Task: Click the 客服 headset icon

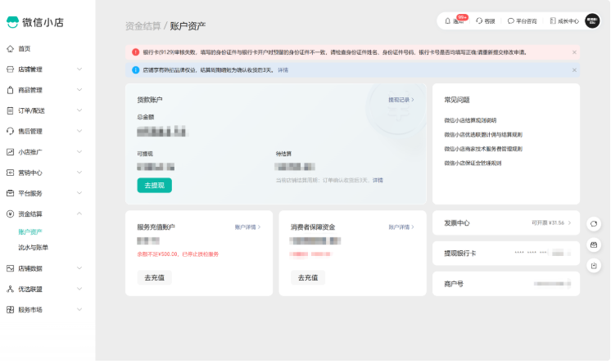Action: pos(485,21)
